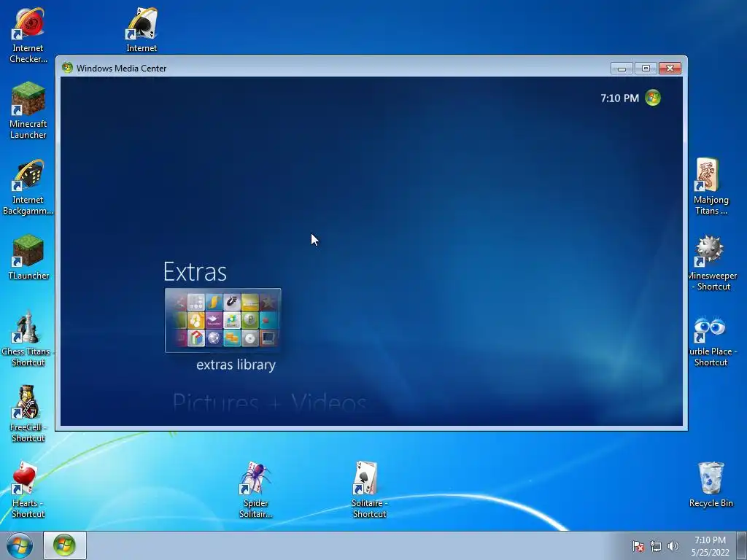Select the Internet Backgammon desktop shortcut
Viewport: 747px width, 560px height.
[28, 187]
